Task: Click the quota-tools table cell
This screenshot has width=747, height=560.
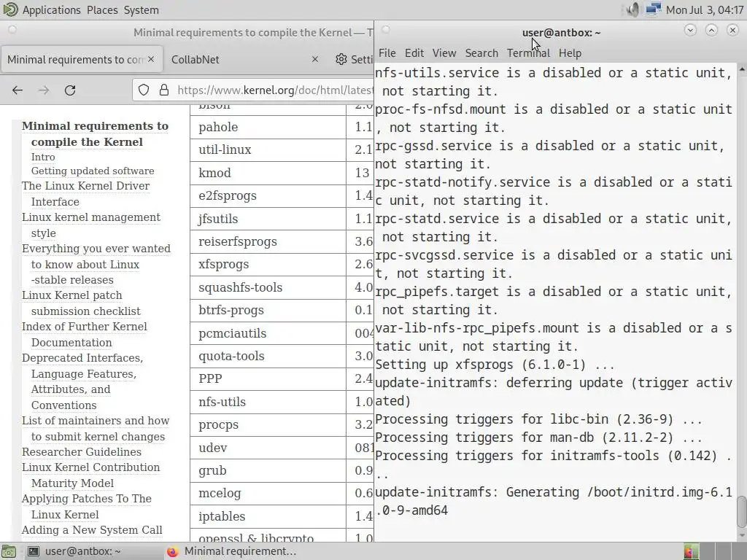Action: click(x=268, y=356)
